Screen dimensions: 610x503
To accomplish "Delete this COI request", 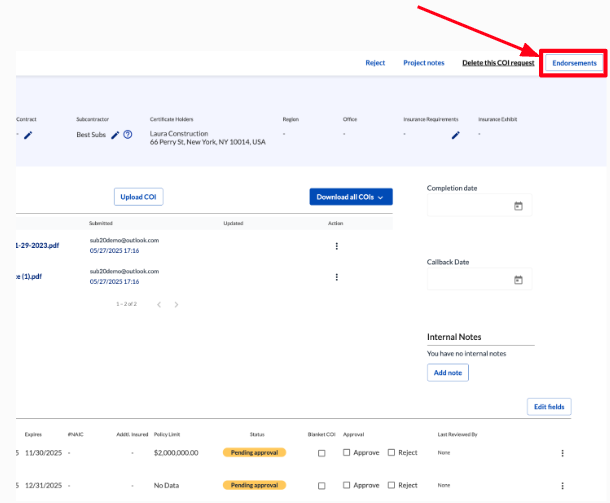I will click(x=498, y=63).
